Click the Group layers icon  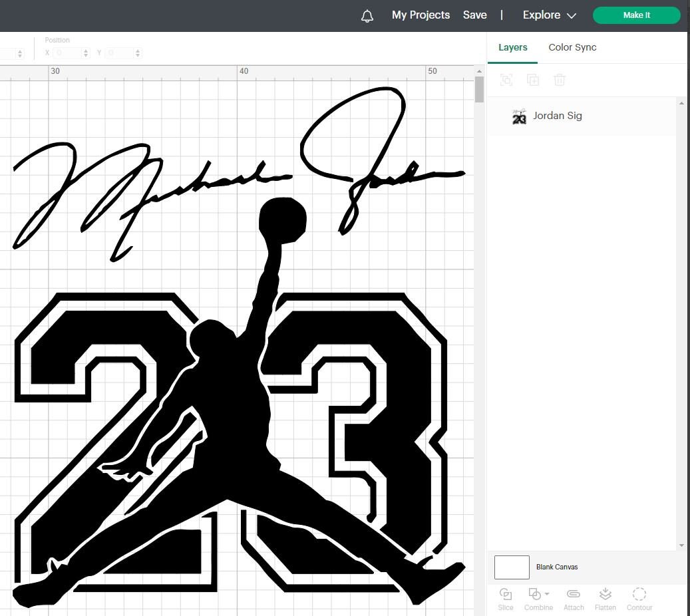click(506, 79)
